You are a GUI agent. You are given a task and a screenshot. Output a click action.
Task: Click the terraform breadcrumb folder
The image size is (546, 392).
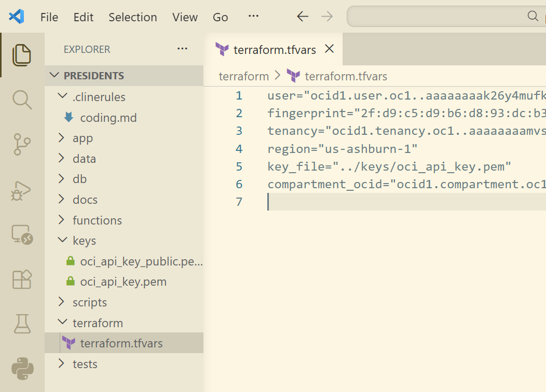click(x=243, y=76)
